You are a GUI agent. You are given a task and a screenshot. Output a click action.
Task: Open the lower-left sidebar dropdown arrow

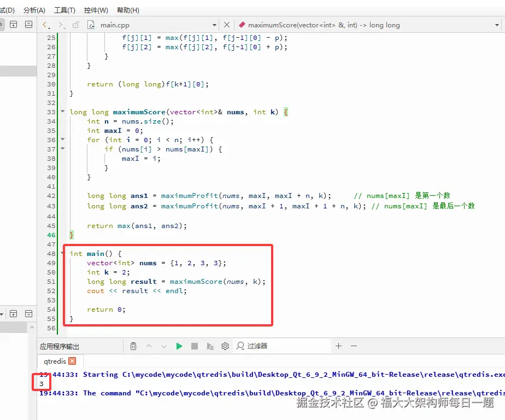(x=2, y=314)
